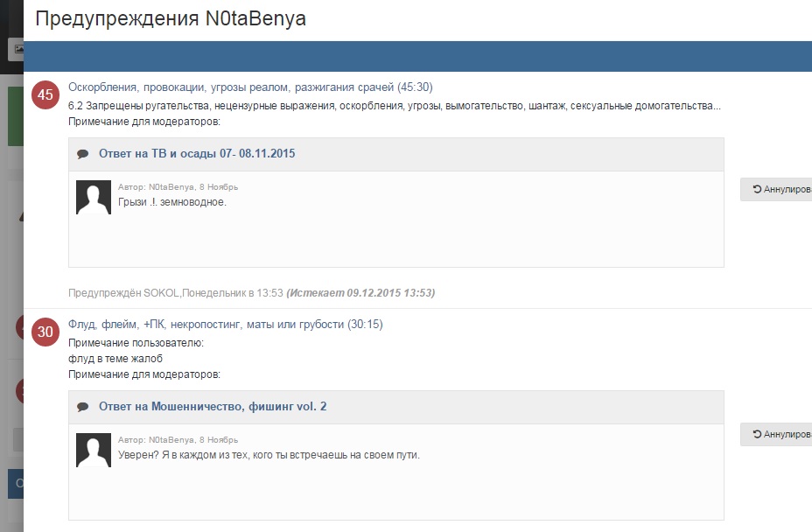
Task: Click author line in the Уверен? post
Action: pos(178,440)
